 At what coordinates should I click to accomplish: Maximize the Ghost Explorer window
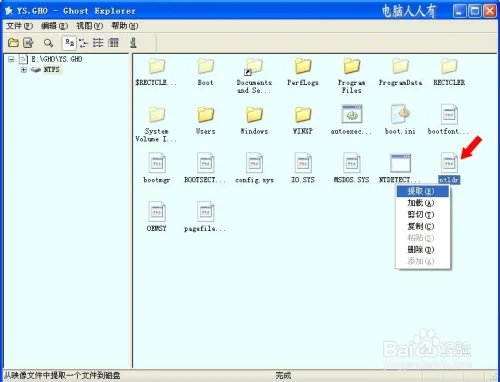coord(475,11)
